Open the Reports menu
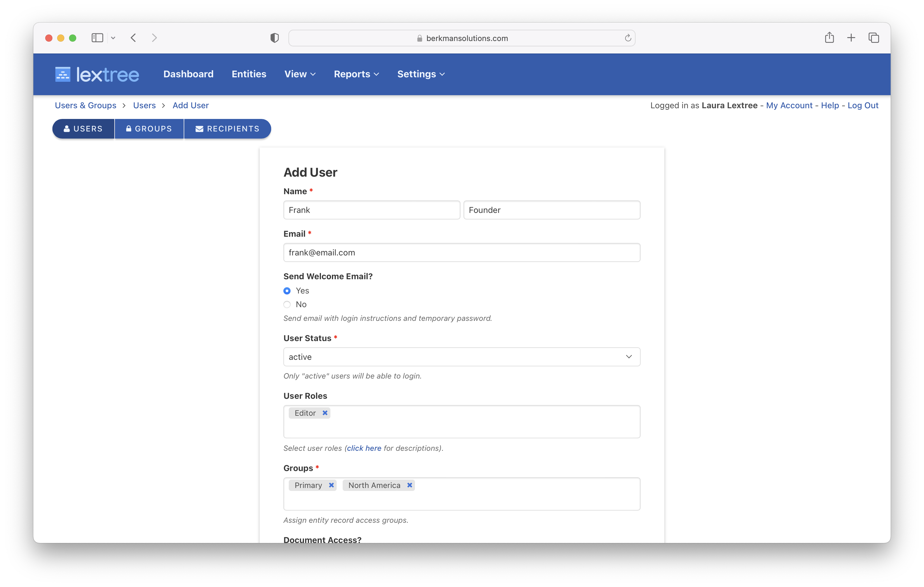Image resolution: width=924 pixels, height=587 pixels. coord(355,74)
